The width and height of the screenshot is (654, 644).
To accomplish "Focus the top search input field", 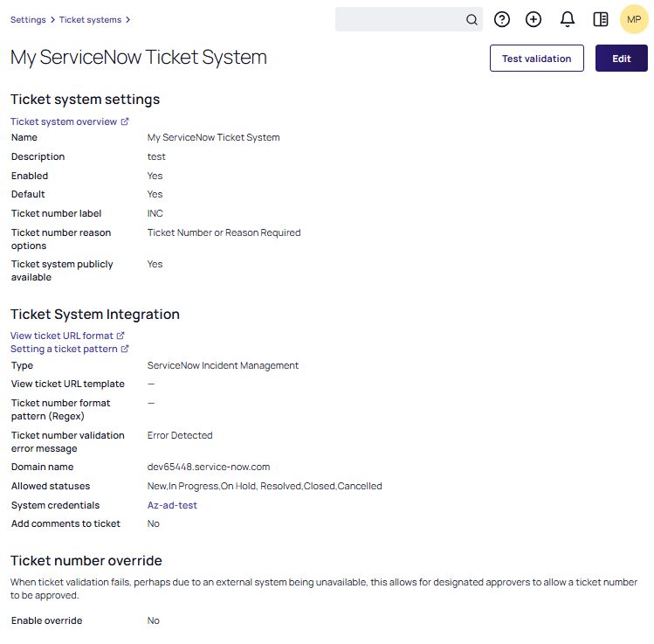I will coord(398,20).
